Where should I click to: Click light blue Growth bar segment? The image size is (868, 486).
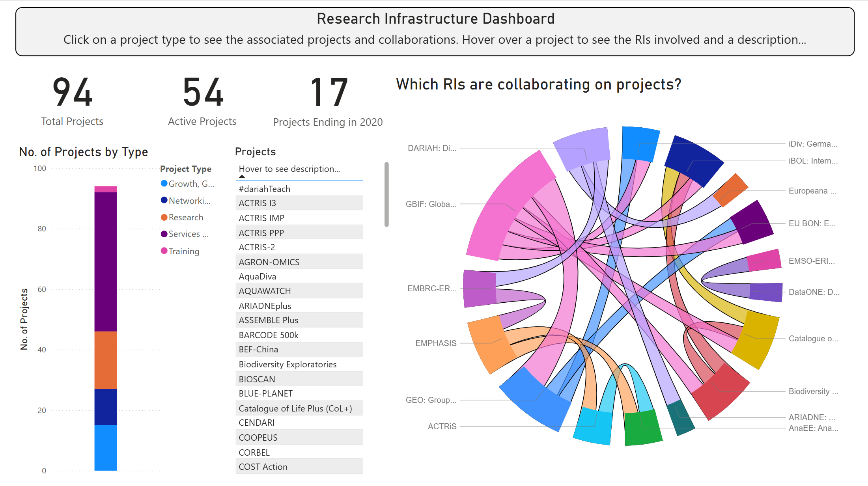[106, 448]
